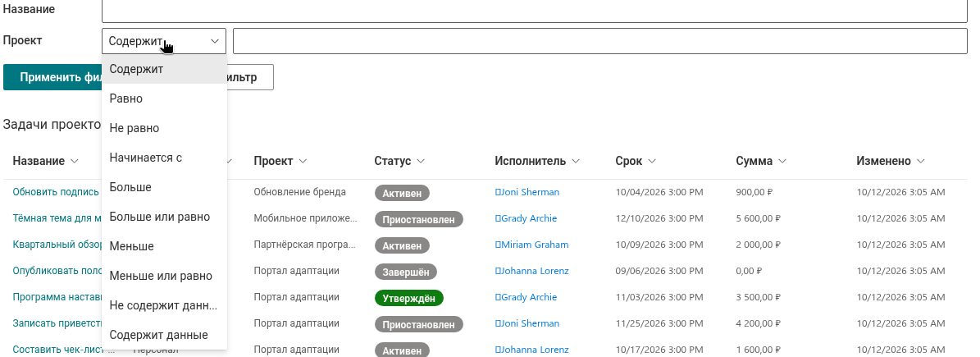
Task: Choose 'Равно' filter operator
Action: (164, 98)
